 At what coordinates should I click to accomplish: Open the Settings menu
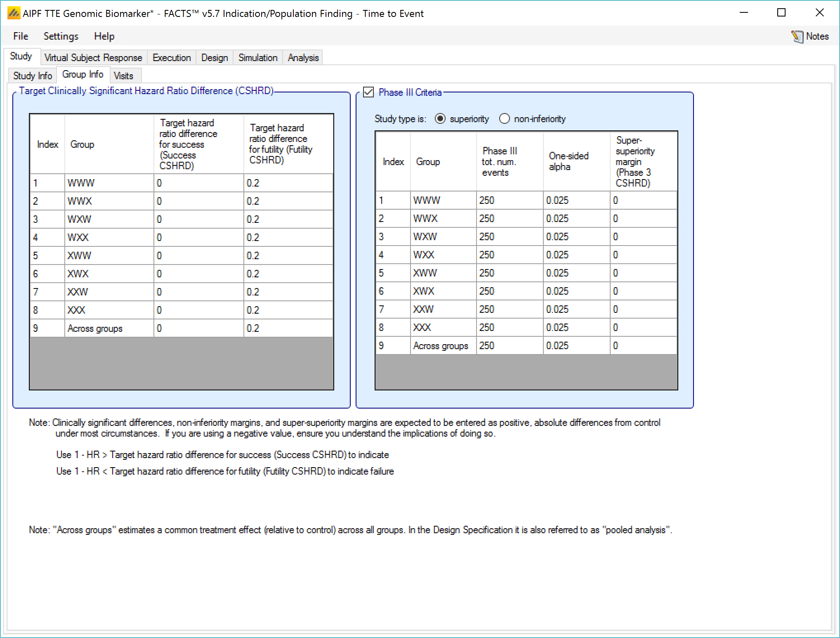coord(61,36)
